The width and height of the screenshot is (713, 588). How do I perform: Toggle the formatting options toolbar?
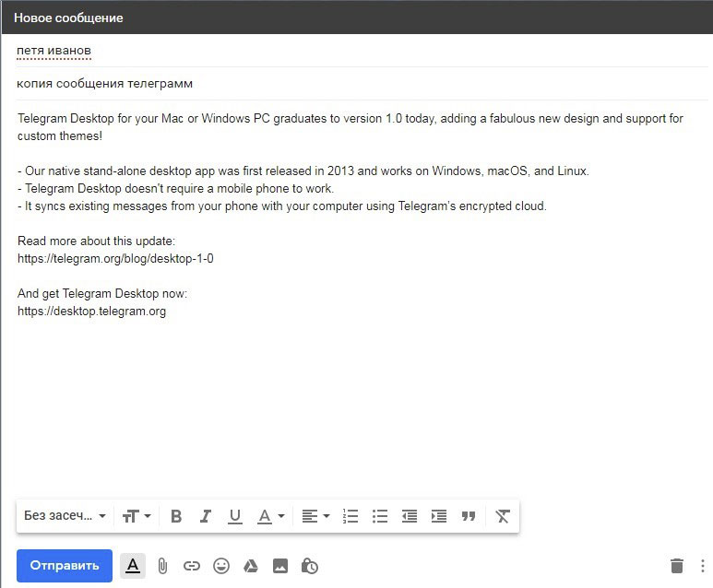(x=133, y=566)
